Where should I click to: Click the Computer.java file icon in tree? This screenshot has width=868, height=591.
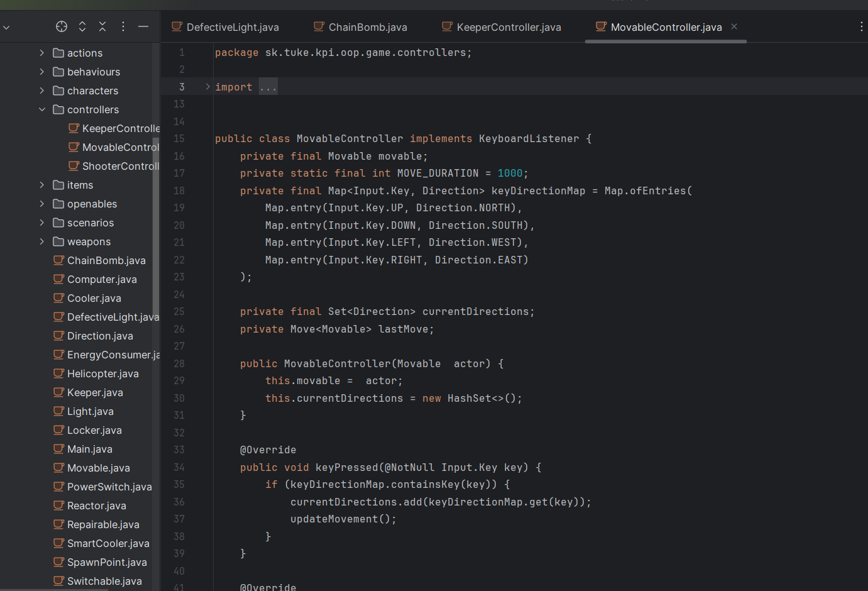click(x=58, y=279)
